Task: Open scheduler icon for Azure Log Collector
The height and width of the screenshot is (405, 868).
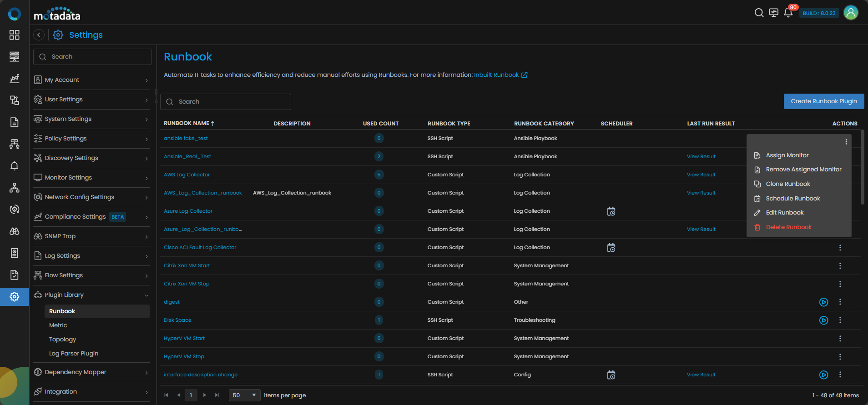Action: [611, 211]
